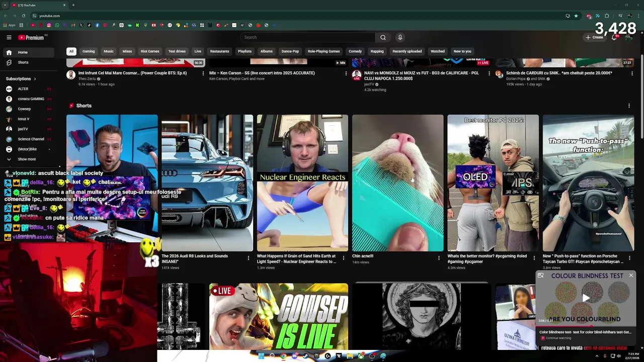644x362 pixels.
Task: Open the Xbox app from taskbar
Action: point(361,356)
